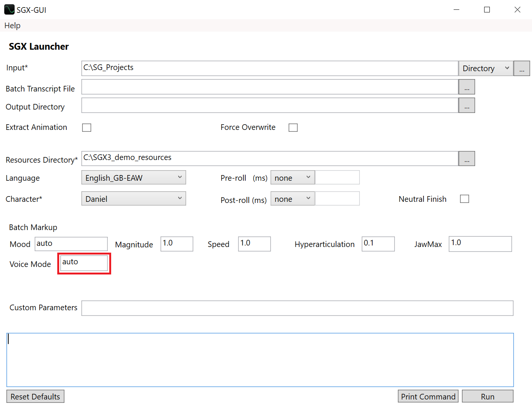
Task: Expand the Pre-roll none dropdown
Action: (x=292, y=177)
